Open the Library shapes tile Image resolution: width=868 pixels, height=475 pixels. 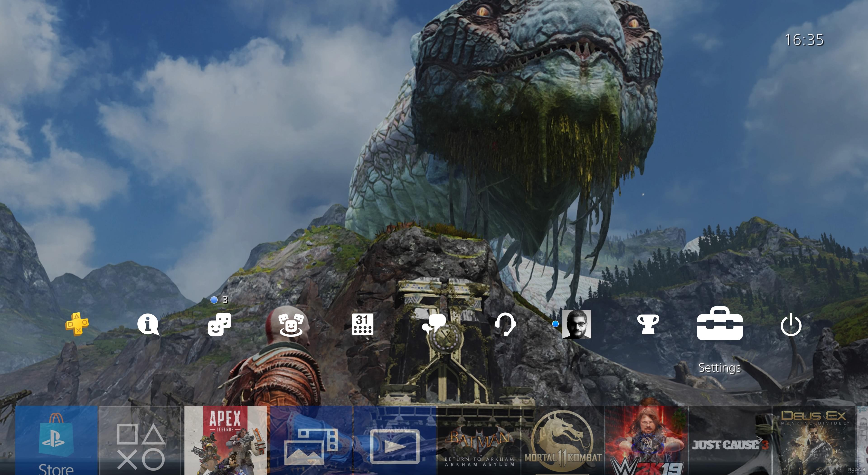click(x=140, y=440)
